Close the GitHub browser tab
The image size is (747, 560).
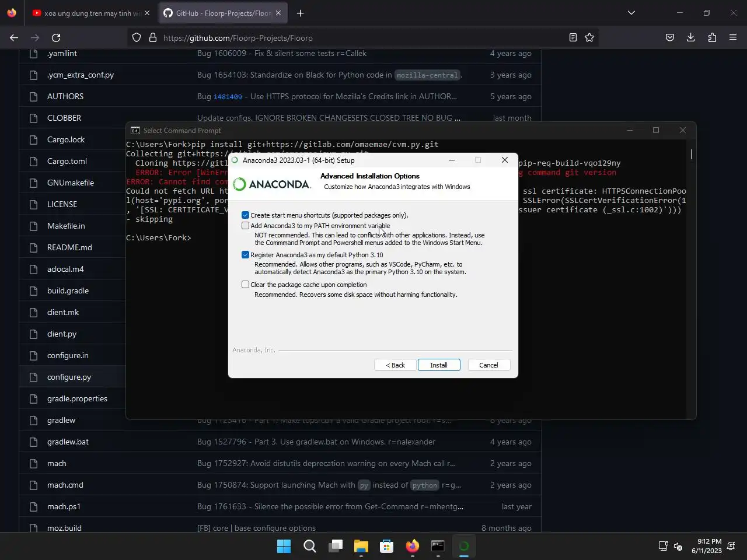[x=278, y=13]
